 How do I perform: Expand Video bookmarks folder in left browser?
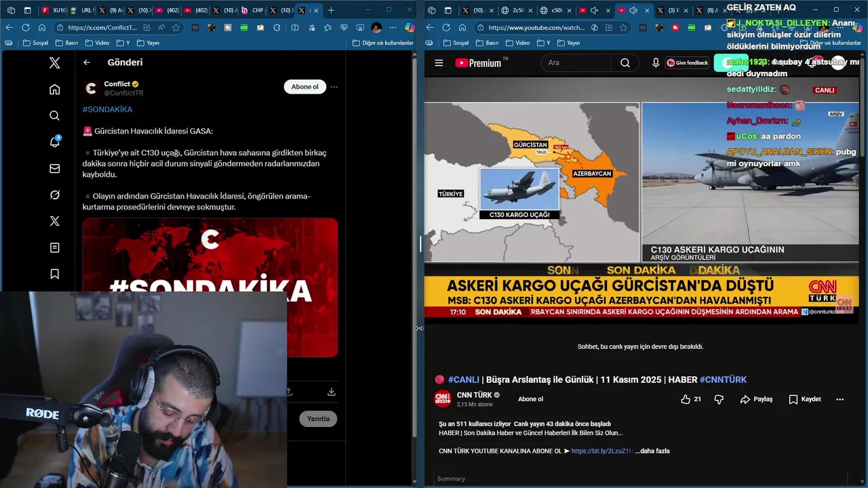(97, 43)
